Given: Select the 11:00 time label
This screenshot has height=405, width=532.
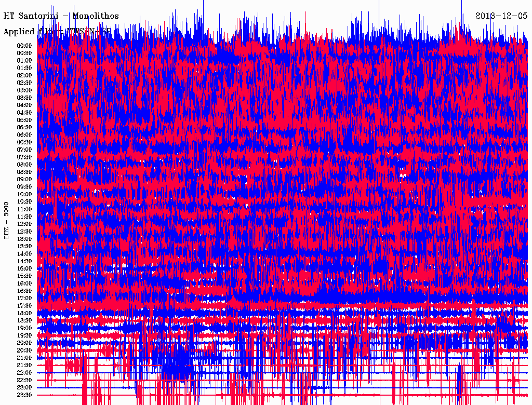Looking at the screenshot, I should tap(24, 209).
